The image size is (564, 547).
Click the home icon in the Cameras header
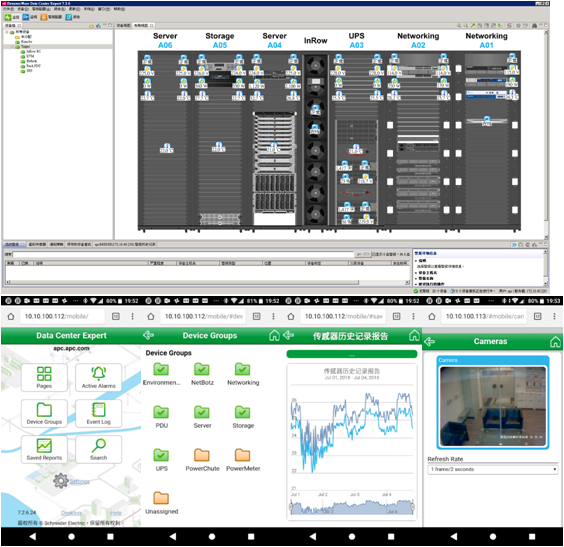tap(555, 341)
